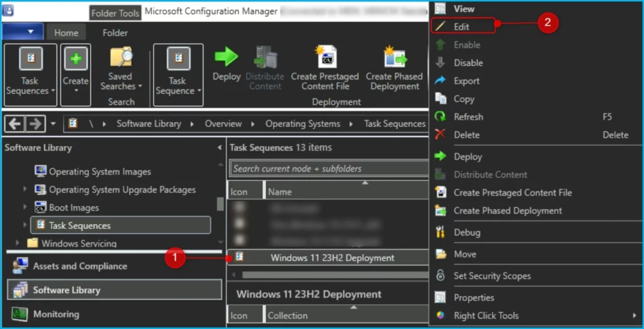Choose Copy from the context menu
Viewport: 644px width, 329px height.
[464, 99]
